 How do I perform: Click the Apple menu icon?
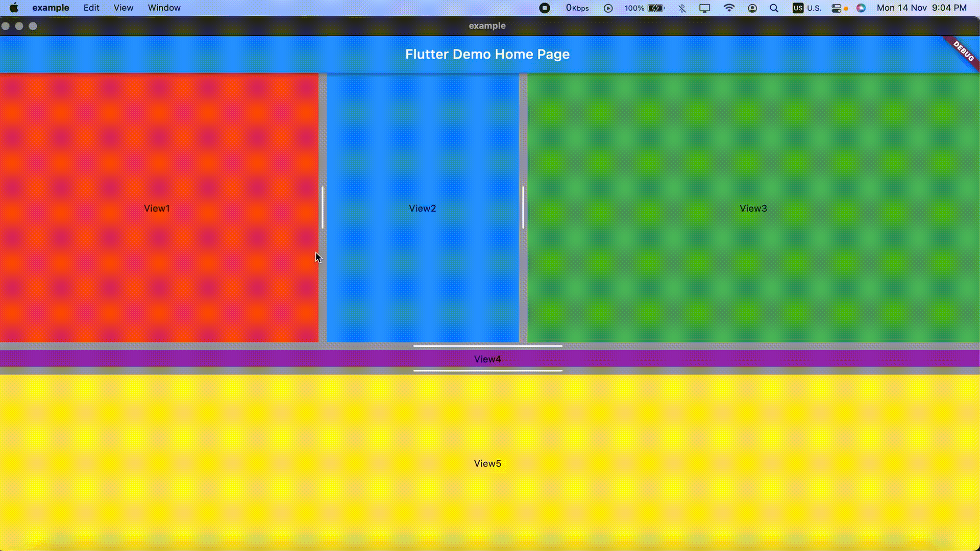[14, 8]
